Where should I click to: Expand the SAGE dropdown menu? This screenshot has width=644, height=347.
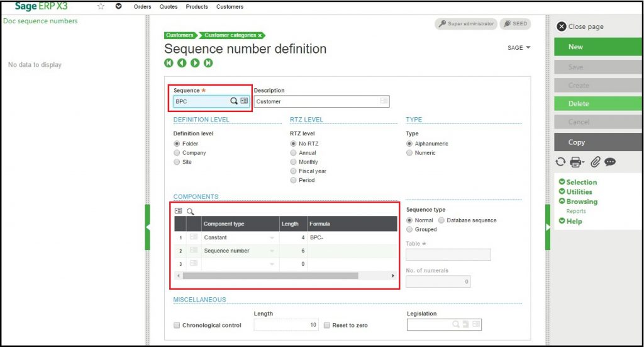pyautogui.click(x=519, y=48)
